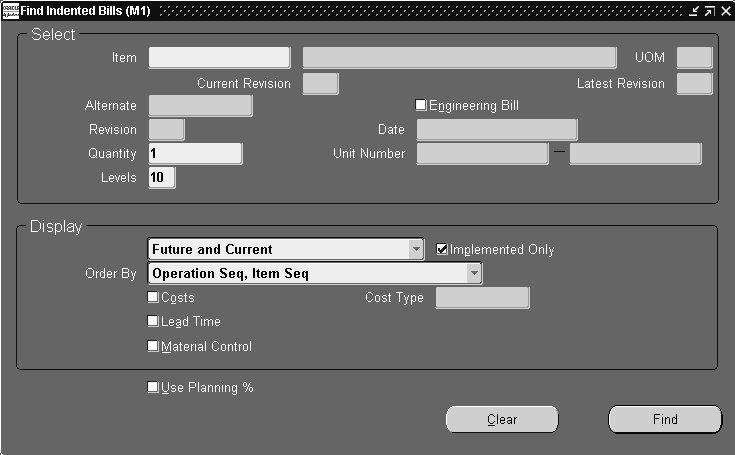735x455 pixels.
Task: Select the Quantity field
Action: pos(195,154)
